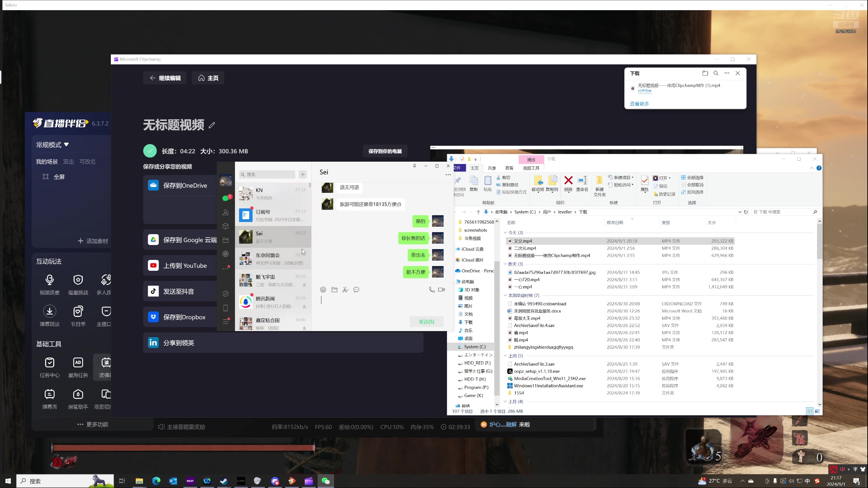
Task: Switch Explorer to large thumbnails view layout
Action: pyautogui.click(x=817, y=411)
